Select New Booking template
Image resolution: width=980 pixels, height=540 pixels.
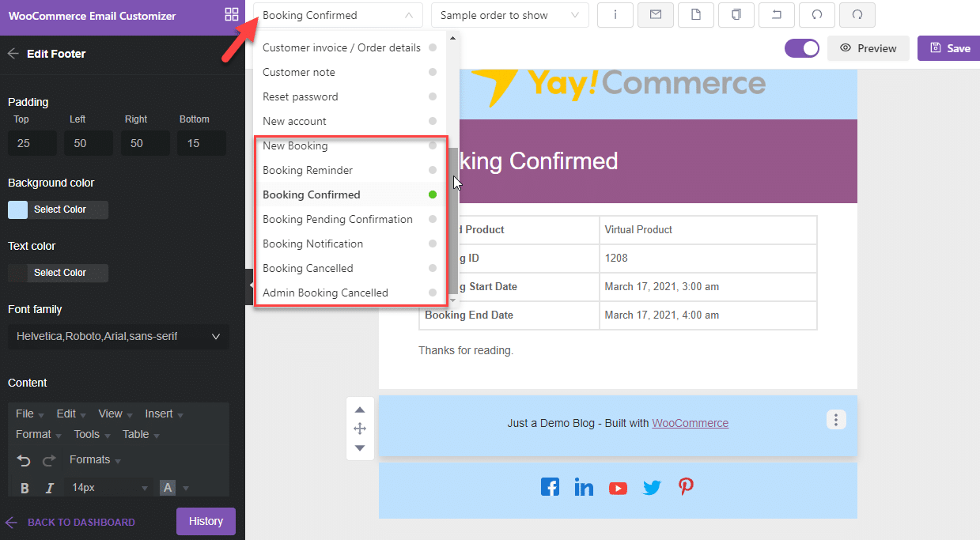point(349,145)
